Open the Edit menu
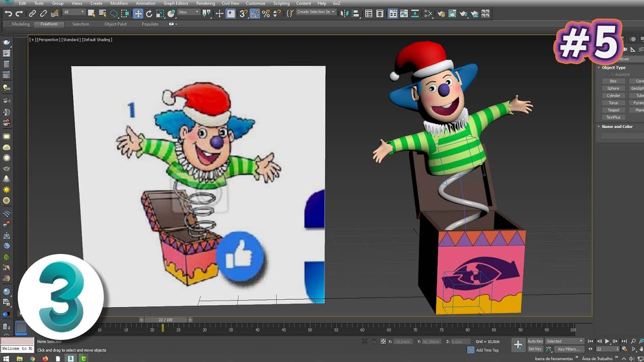This screenshot has width=644, height=362. point(22,4)
